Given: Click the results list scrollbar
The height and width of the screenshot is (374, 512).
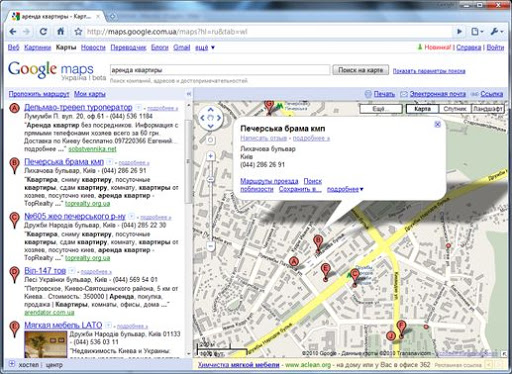Looking at the screenshot, I should pyautogui.click(x=188, y=162).
